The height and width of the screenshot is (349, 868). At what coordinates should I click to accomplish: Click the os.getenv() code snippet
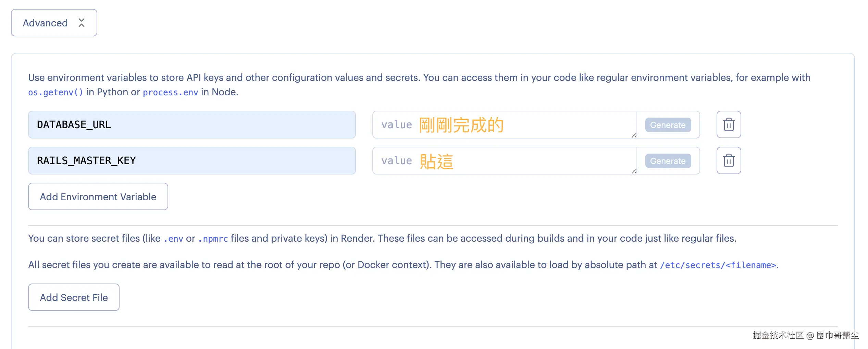[x=55, y=93]
